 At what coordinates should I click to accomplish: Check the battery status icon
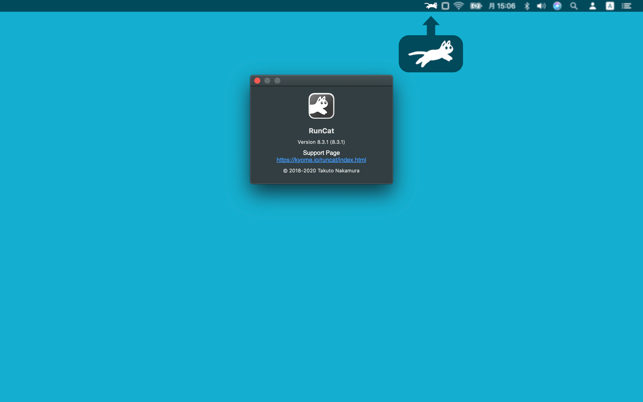476,6
